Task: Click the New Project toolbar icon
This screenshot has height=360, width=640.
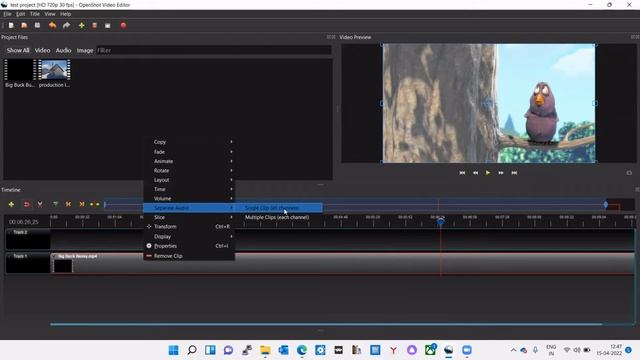Action: [11, 25]
